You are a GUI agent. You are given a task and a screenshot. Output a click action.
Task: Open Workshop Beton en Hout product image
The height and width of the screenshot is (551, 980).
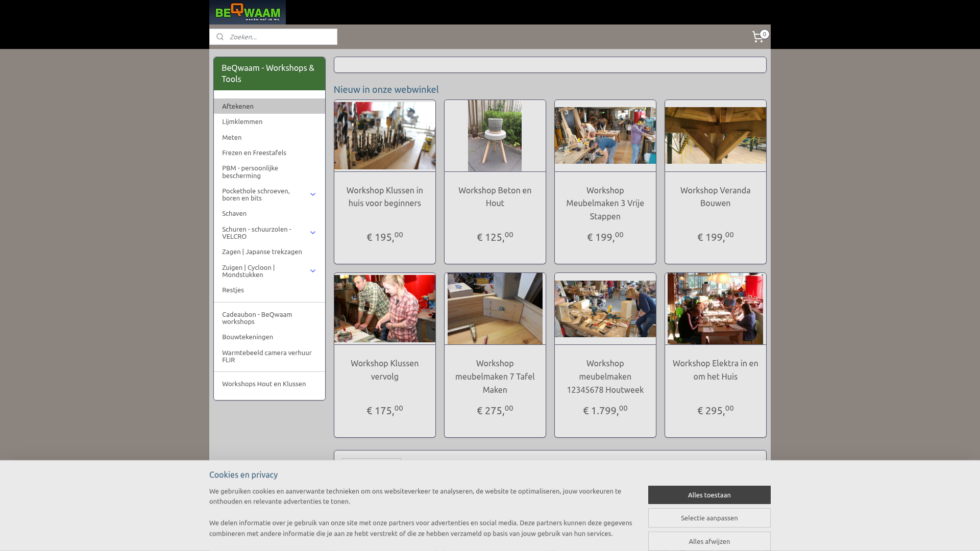(495, 136)
